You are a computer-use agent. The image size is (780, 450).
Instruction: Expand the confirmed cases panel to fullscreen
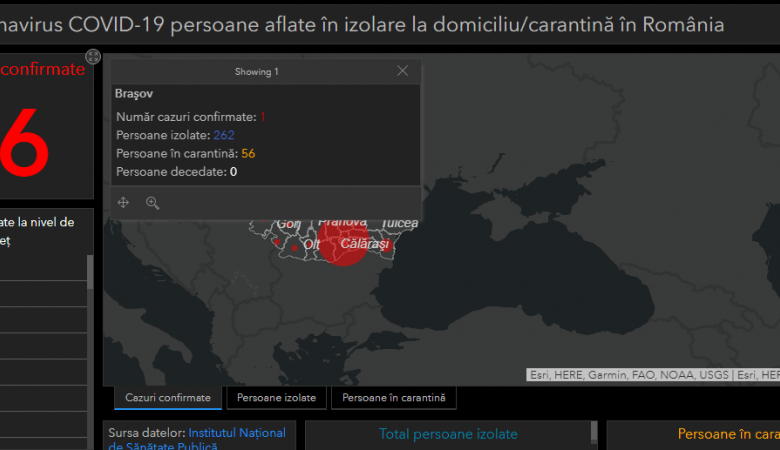[x=93, y=57]
